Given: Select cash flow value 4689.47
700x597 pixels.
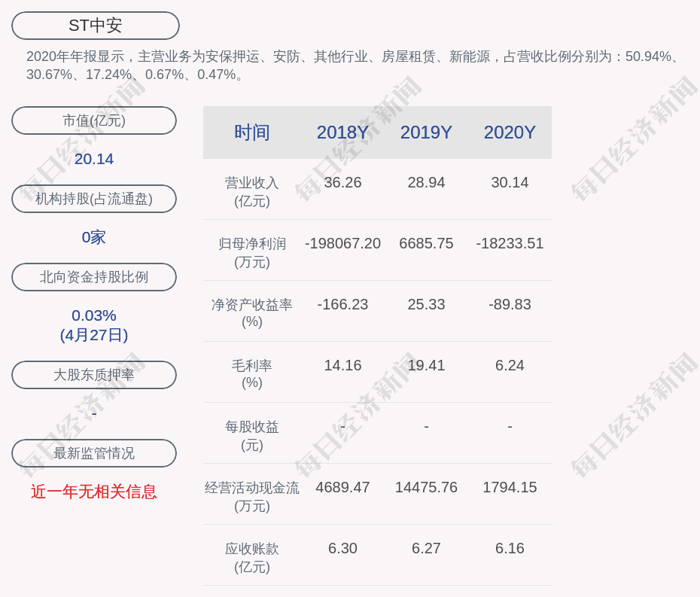Looking at the screenshot, I should (x=343, y=487).
